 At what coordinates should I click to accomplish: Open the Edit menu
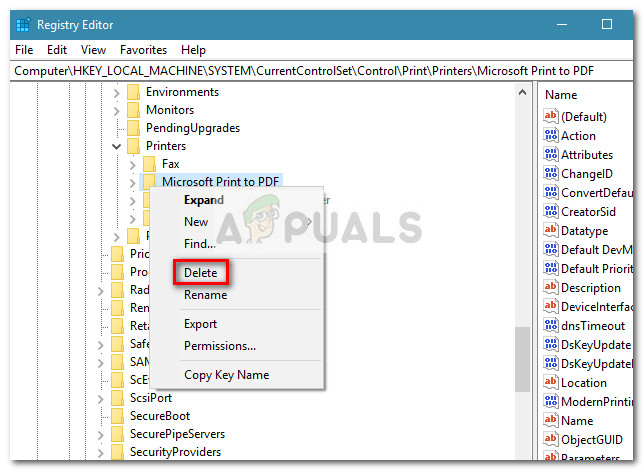pyautogui.click(x=57, y=50)
